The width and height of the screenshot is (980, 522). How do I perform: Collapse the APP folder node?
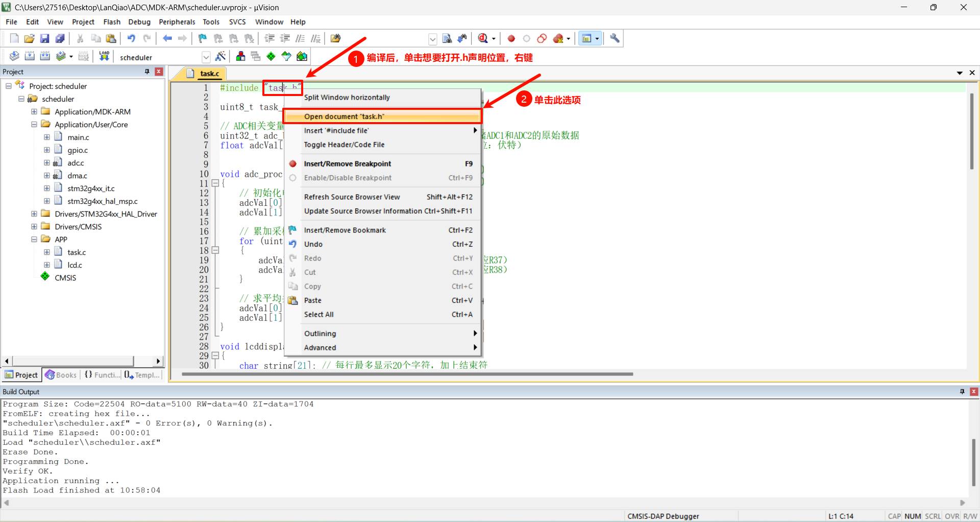pyautogui.click(x=34, y=239)
